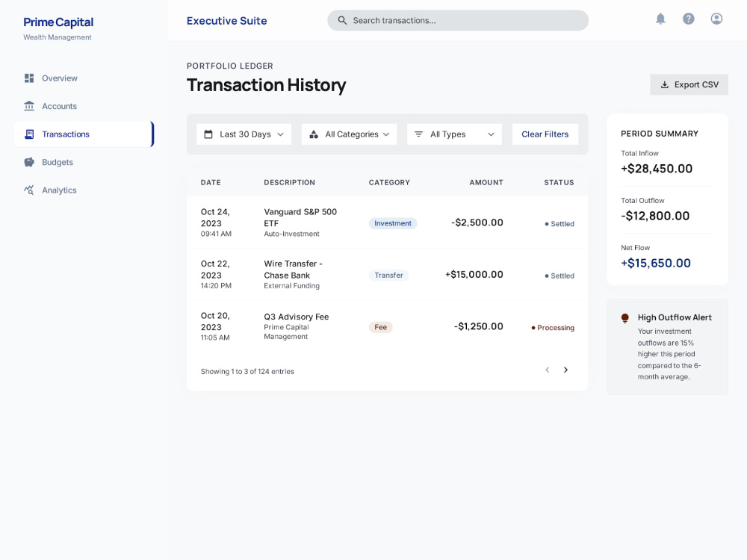Click the Total Inflow value +$28,450.00
747x560 pixels.
click(657, 169)
